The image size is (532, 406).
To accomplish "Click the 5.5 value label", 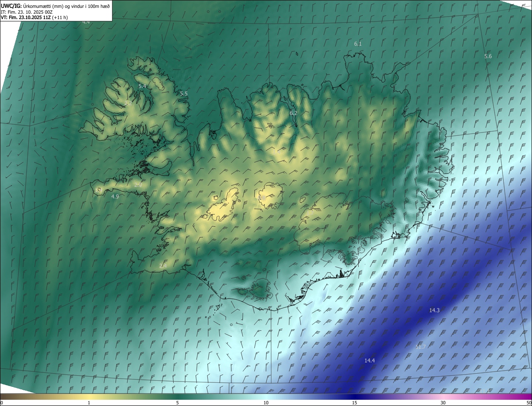I will pos(184,94).
